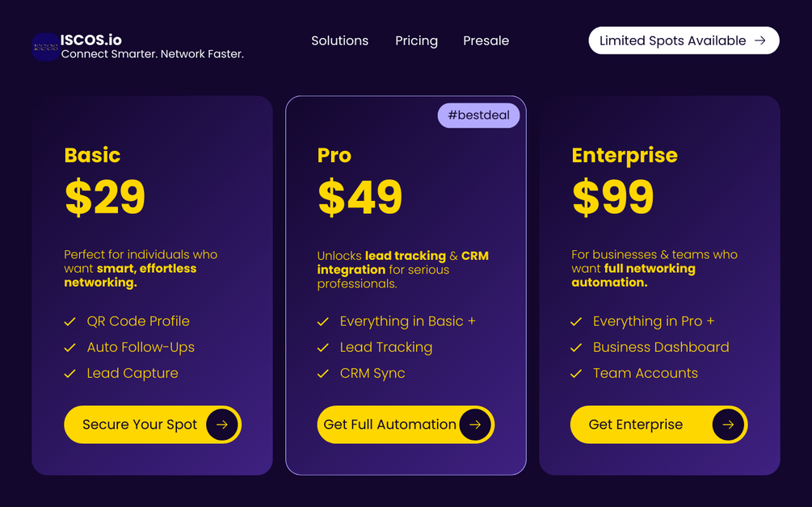Click the arrow circle on Get Enterprise

click(x=728, y=424)
